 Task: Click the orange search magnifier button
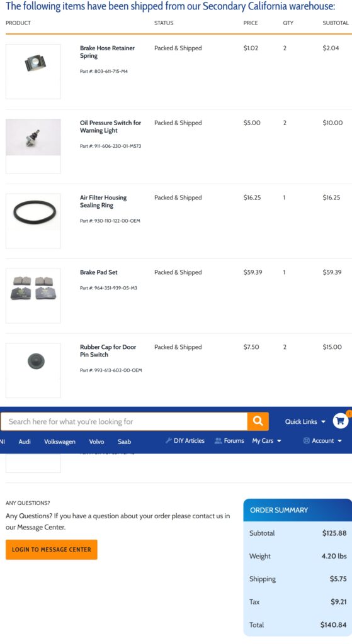pyautogui.click(x=258, y=421)
